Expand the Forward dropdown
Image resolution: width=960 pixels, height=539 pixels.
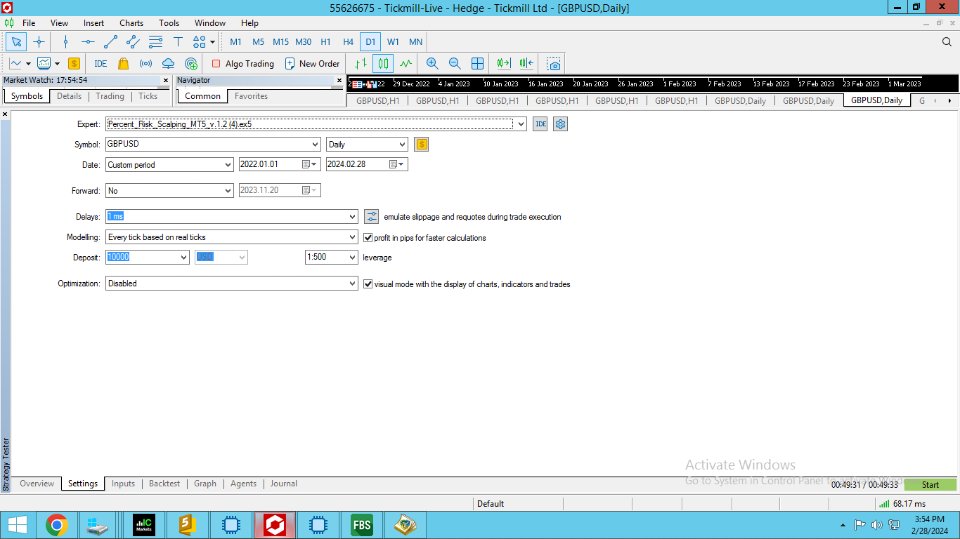(228, 191)
